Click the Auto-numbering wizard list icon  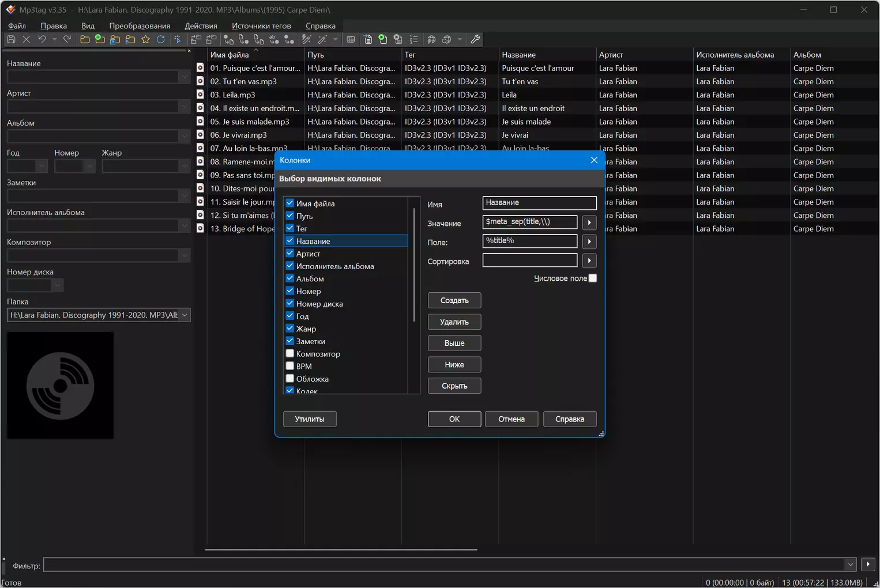point(413,39)
